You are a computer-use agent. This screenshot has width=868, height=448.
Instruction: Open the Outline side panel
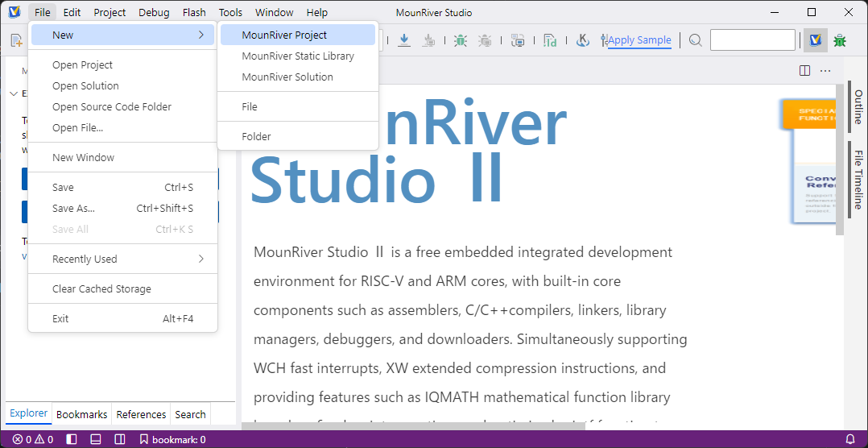[x=858, y=106]
